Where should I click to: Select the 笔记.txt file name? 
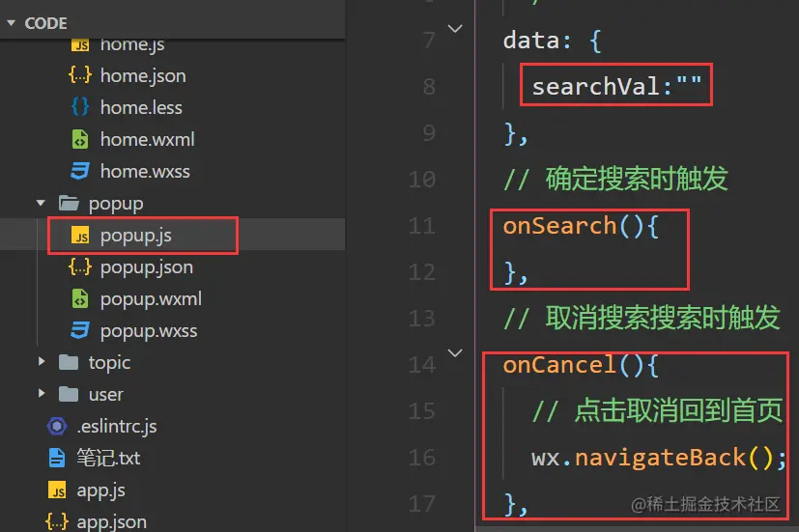tap(108, 458)
